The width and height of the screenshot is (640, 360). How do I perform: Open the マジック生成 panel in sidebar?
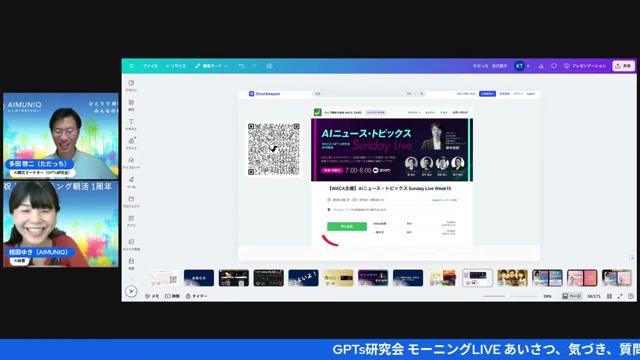click(131, 244)
